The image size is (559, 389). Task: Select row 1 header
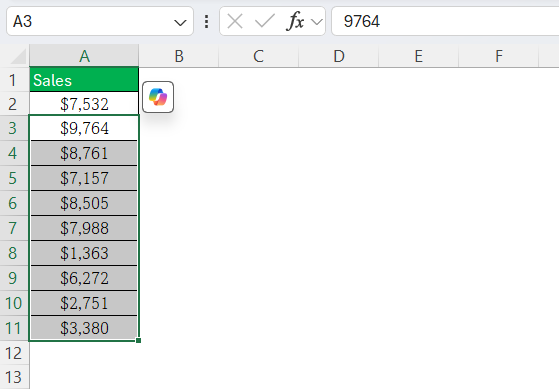[14, 80]
